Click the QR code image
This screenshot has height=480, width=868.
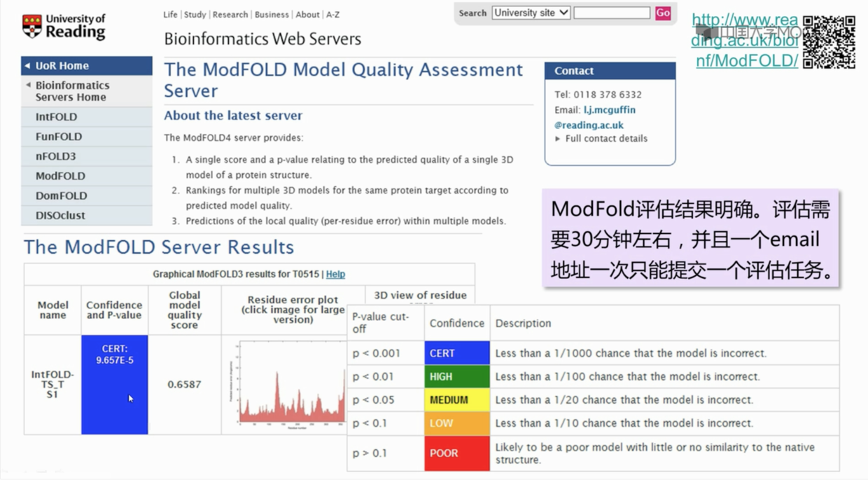[x=829, y=42]
